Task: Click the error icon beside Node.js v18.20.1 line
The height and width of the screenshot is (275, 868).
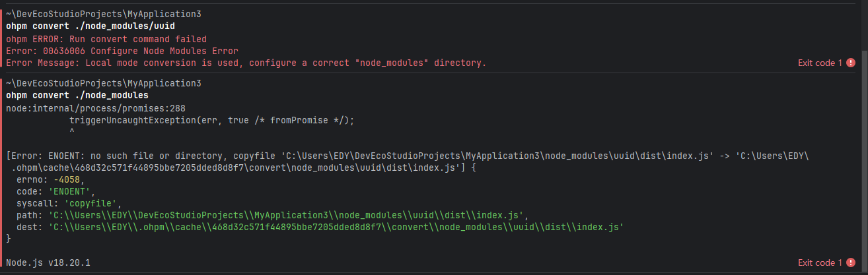Action: pyautogui.click(x=851, y=262)
